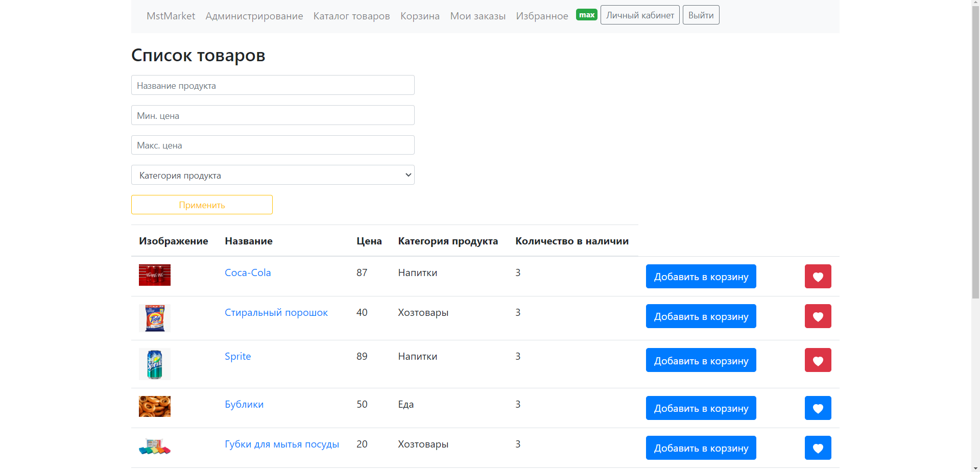980x472 pixels.
Task: Toggle favorite heart for Стиральный порошок
Action: click(818, 316)
